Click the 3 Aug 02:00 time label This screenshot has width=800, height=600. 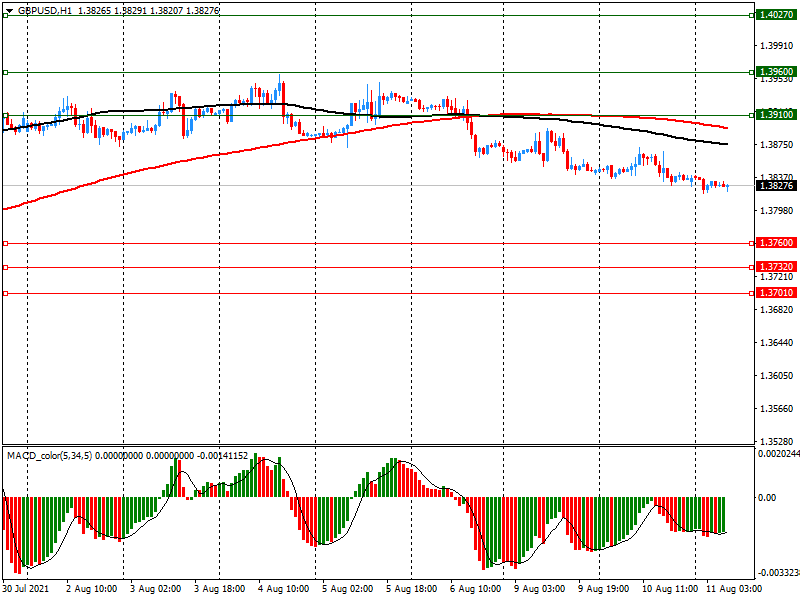[156, 588]
